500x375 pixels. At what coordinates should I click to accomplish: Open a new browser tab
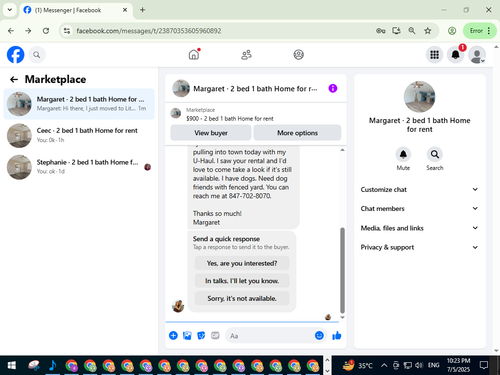click(x=142, y=10)
